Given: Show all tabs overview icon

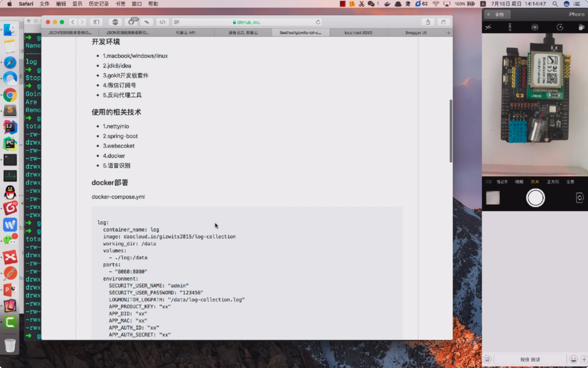Looking at the screenshot, I should click(x=444, y=22).
